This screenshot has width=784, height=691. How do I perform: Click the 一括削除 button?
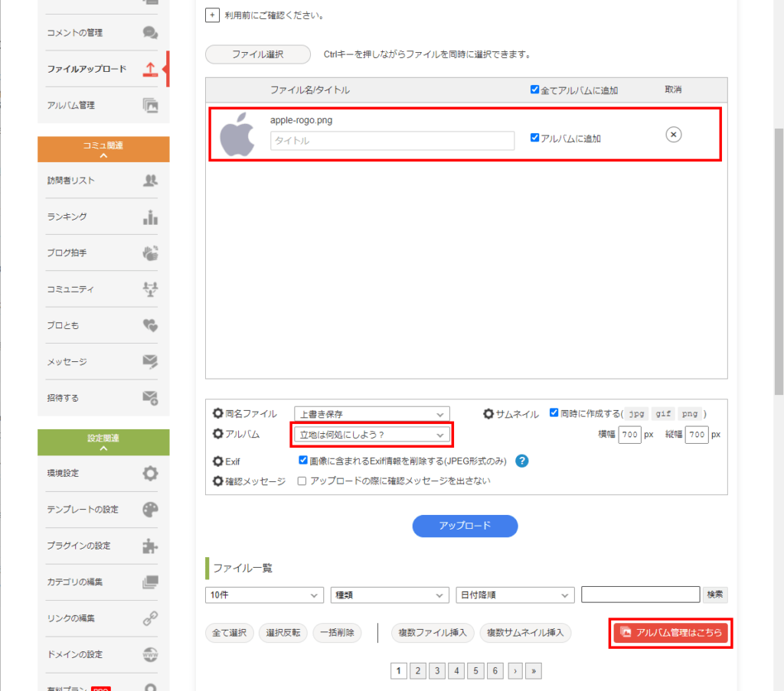pyautogui.click(x=337, y=633)
